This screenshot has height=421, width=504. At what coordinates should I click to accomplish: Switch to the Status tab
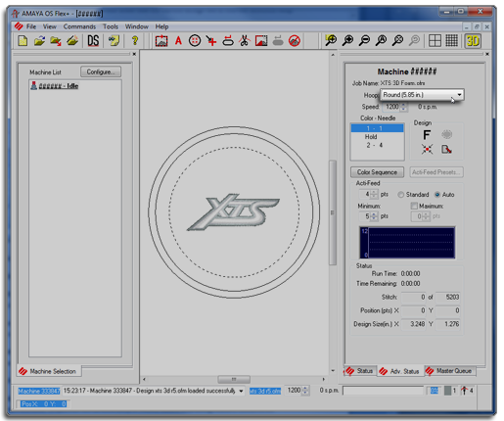pyautogui.click(x=360, y=371)
